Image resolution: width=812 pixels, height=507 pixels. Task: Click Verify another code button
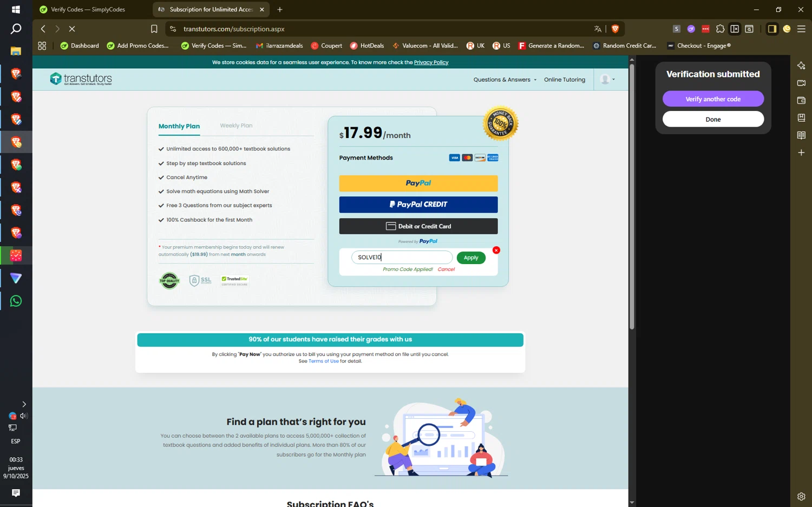(713, 99)
